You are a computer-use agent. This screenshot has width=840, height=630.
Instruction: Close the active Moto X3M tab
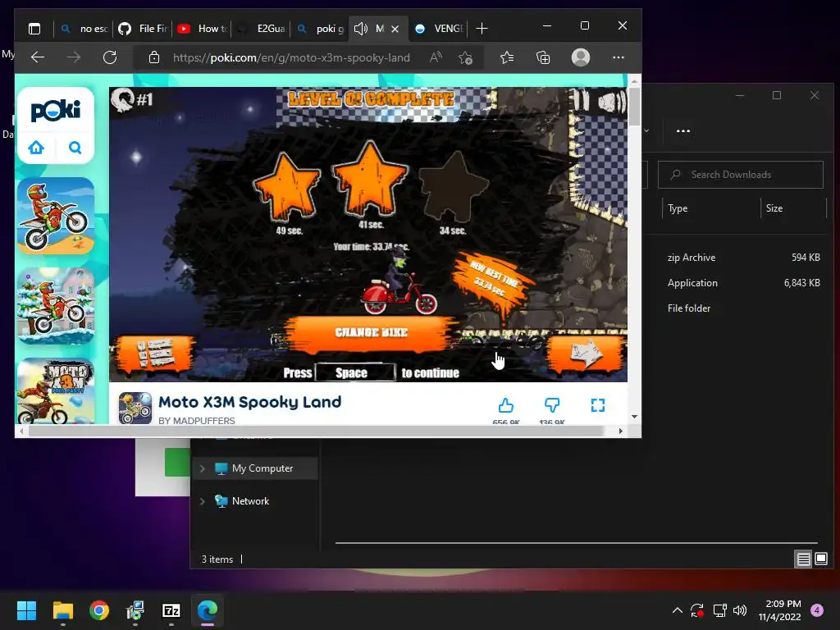point(395,29)
